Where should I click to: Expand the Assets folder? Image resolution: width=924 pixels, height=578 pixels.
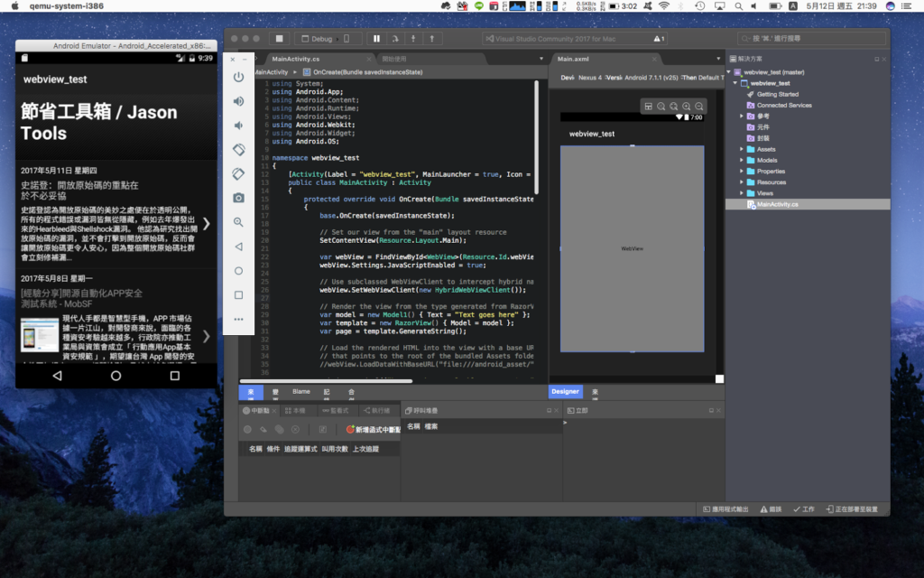pyautogui.click(x=742, y=149)
